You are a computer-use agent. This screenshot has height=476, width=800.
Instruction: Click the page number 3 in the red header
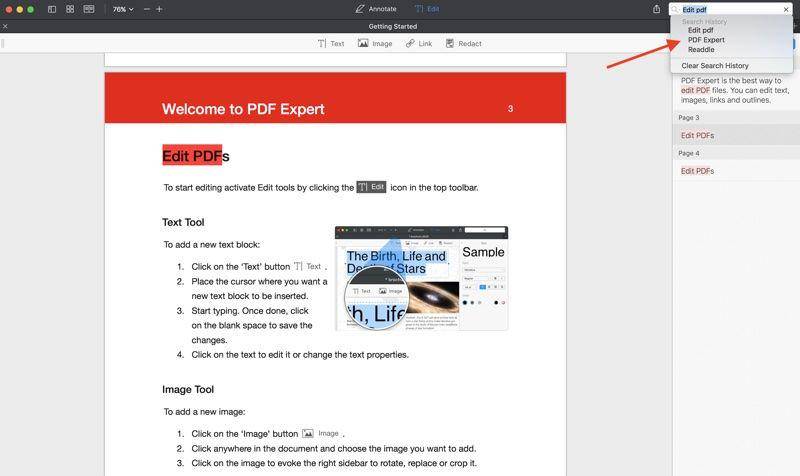[510, 109]
